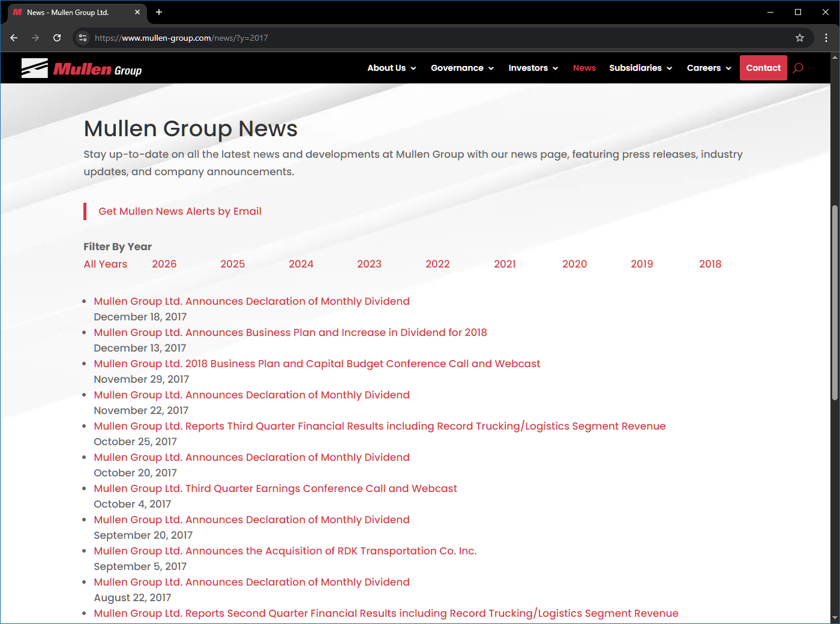This screenshot has height=624, width=840.
Task: Open August 22 Monthly Dividend announcement
Action: coord(252,582)
